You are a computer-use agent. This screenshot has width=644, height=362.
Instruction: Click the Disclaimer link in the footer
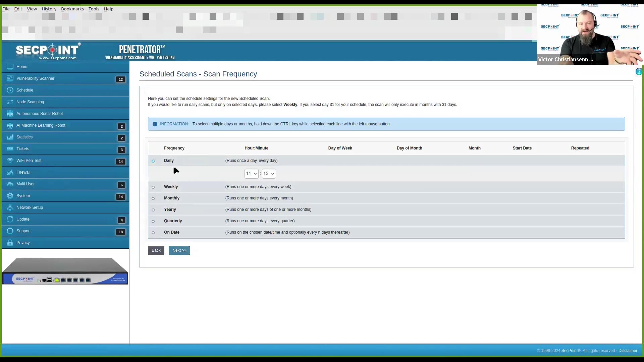(x=628, y=350)
